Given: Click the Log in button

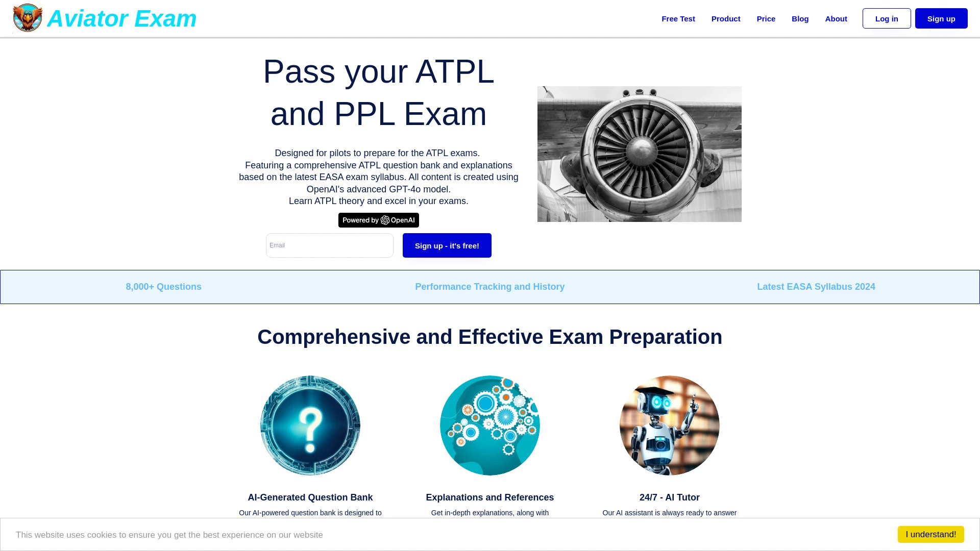Looking at the screenshot, I should coord(887,18).
